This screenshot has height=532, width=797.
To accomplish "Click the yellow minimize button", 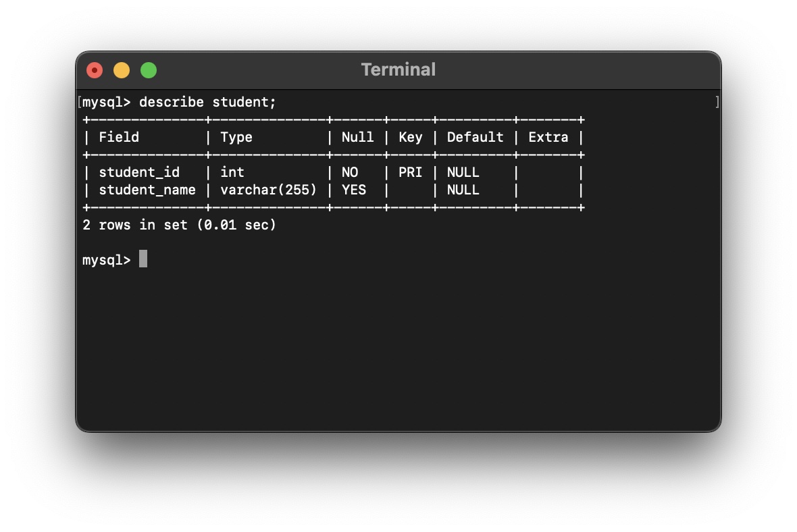I will coord(122,69).
